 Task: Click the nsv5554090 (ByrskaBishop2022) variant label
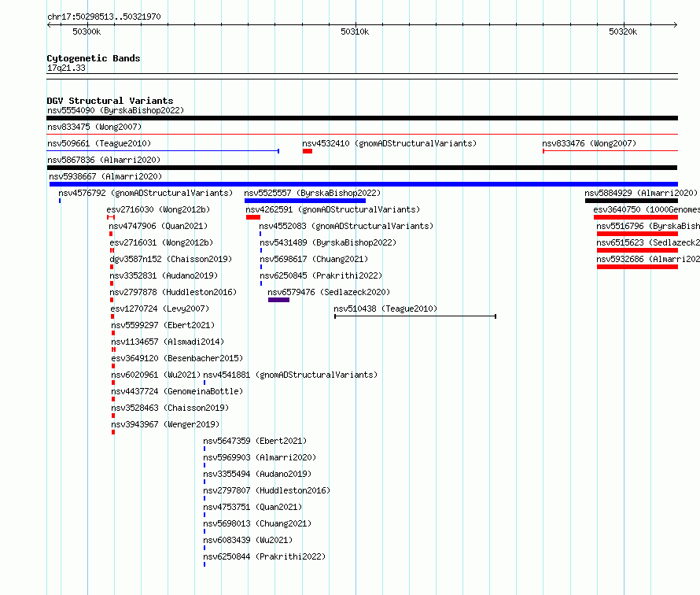coord(116,110)
